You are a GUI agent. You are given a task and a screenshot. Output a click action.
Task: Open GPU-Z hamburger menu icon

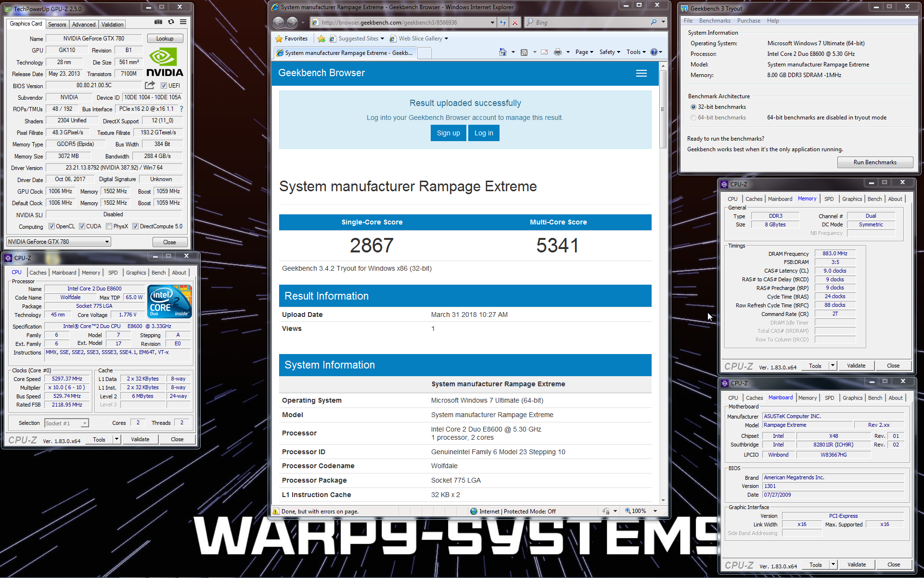point(183,22)
